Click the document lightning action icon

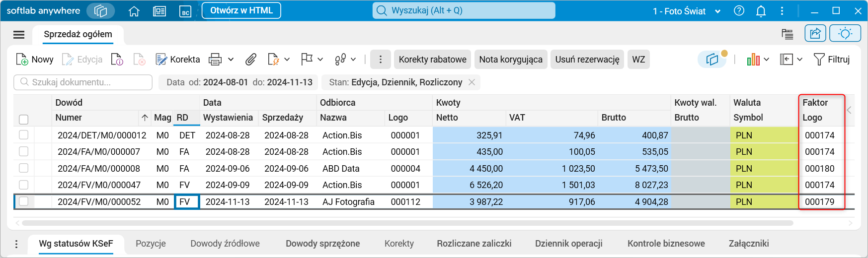coord(273,60)
